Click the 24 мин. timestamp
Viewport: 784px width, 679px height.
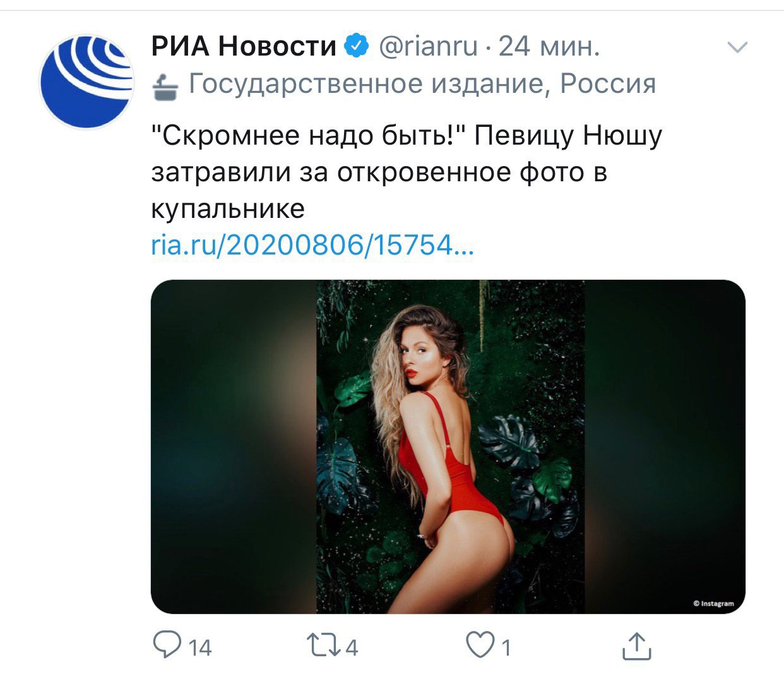[549, 46]
